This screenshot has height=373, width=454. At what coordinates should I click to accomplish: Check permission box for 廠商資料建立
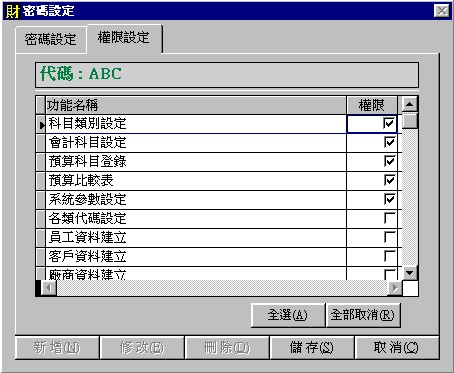(389, 274)
